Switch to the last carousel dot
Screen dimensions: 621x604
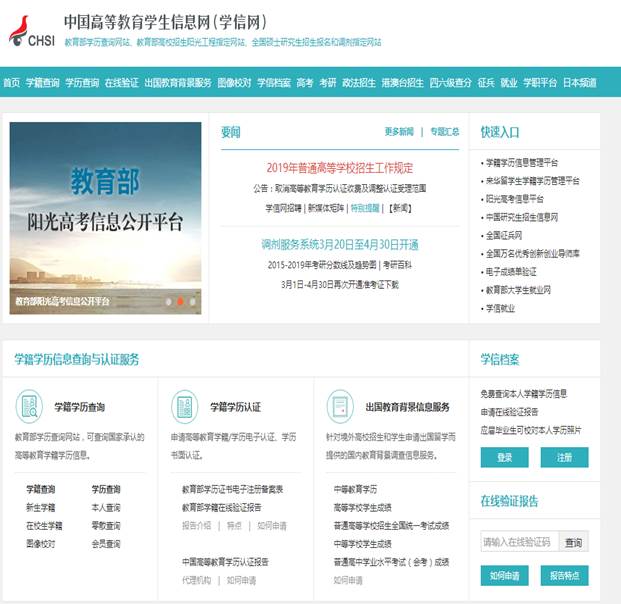tap(192, 300)
